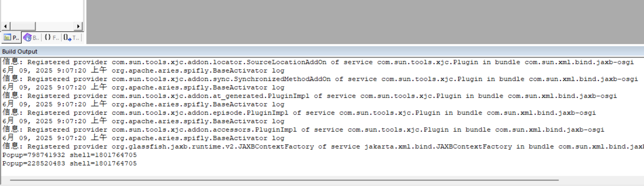This screenshot has width=644, height=186.
Task: Select the at_generated.PluginImpl provider line
Action: [310, 96]
